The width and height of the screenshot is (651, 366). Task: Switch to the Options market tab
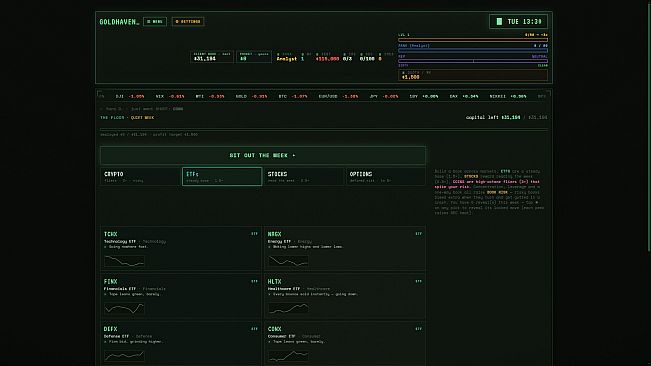point(386,176)
